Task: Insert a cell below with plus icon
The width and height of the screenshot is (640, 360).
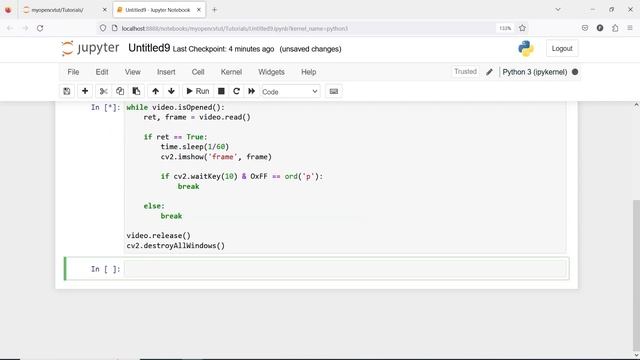Action: [85, 91]
